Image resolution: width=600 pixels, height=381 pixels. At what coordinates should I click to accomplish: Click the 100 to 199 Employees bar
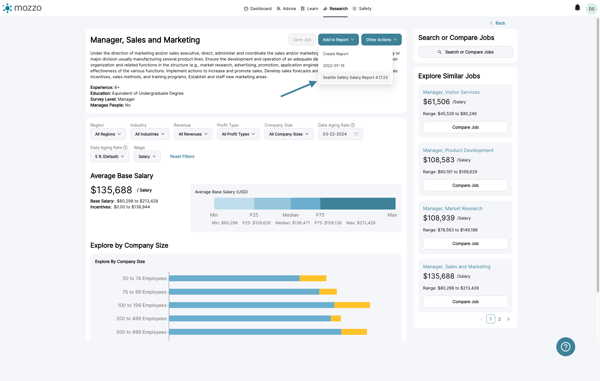click(x=269, y=305)
